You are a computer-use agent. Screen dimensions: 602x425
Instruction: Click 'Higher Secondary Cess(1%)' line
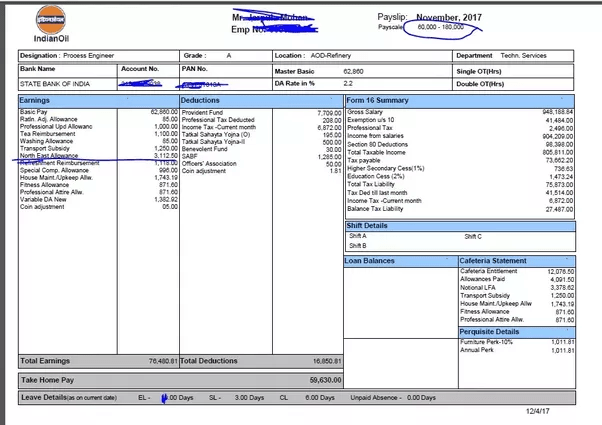pos(460,168)
